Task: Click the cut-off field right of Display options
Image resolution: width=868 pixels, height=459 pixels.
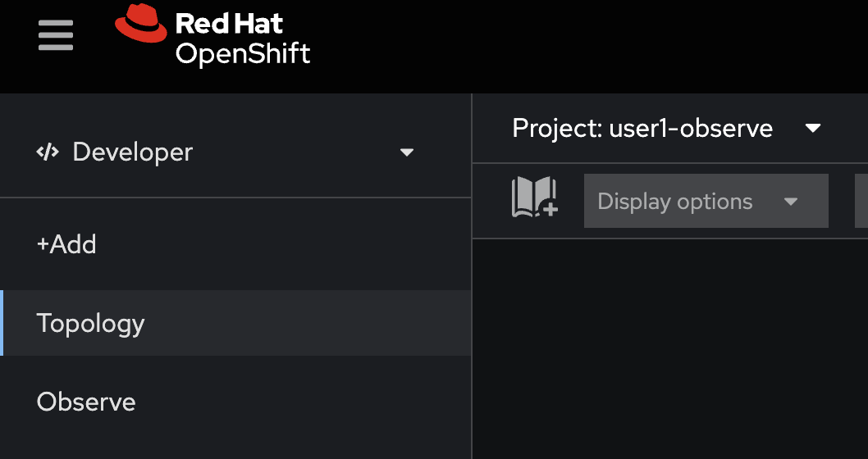Action: click(861, 201)
